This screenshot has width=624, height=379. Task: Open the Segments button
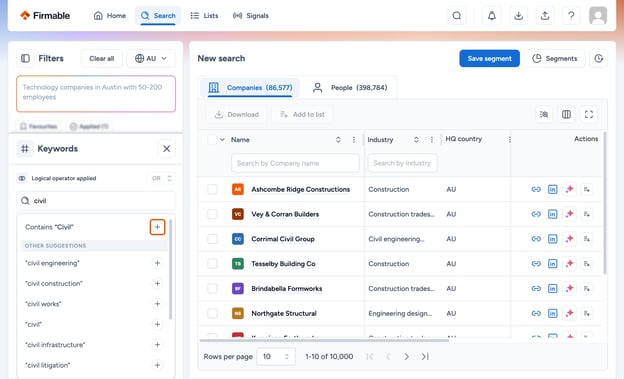(555, 59)
